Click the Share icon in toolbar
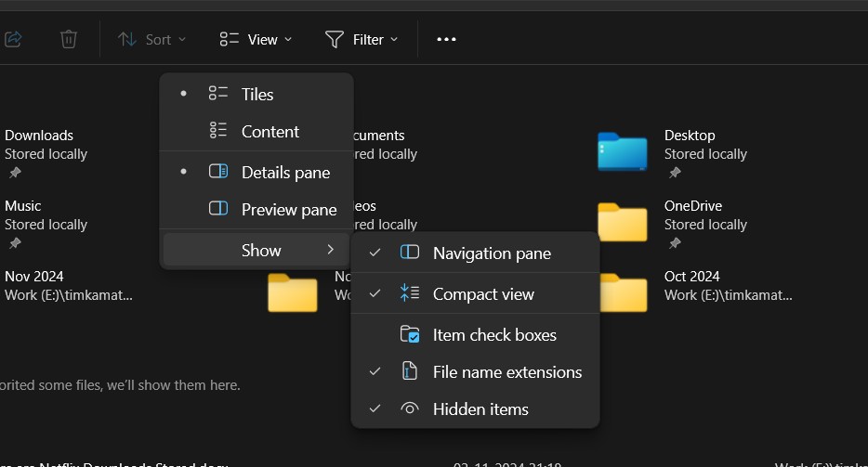Image resolution: width=868 pixels, height=467 pixels. [x=13, y=39]
